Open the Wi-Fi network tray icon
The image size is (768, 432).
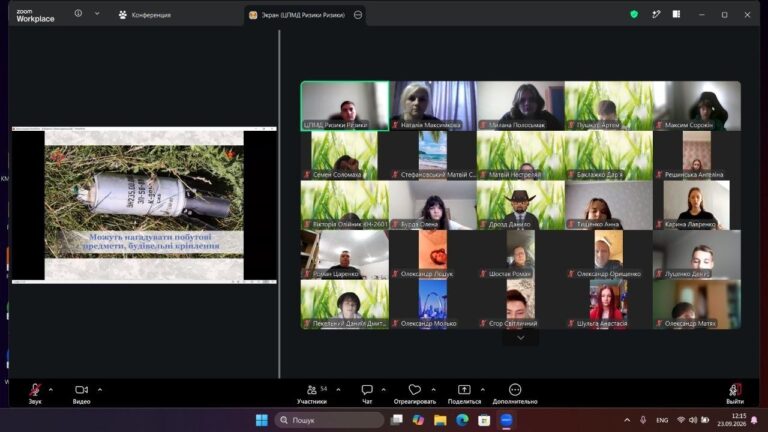681,420
